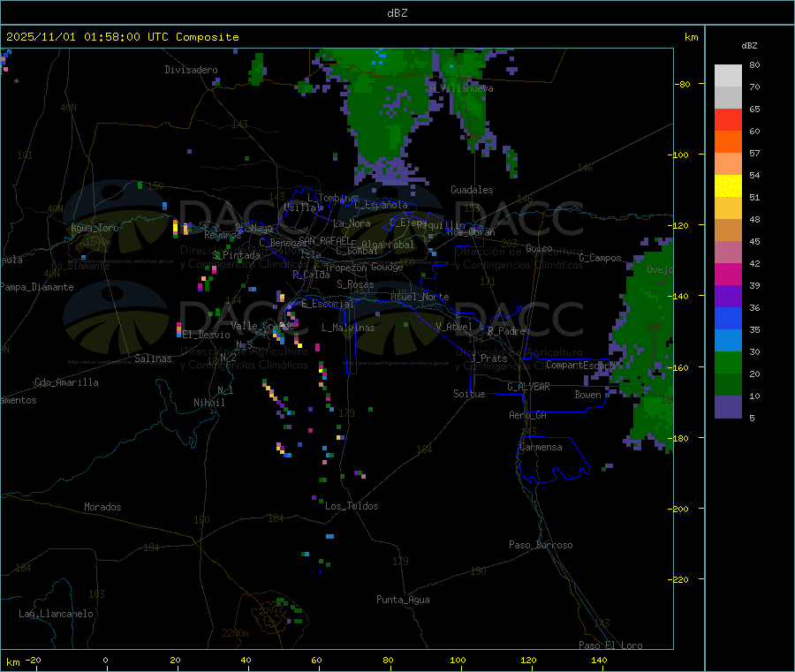The image size is (795, 672).
Task: Select the C_Benegas place label
Action: [x=283, y=243]
